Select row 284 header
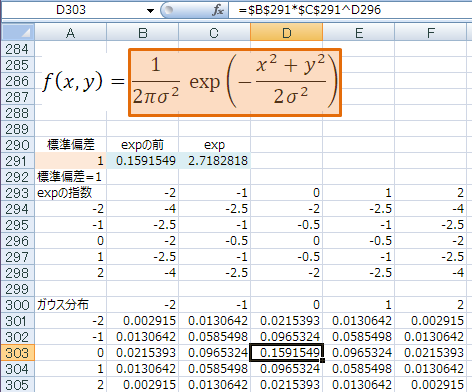Screen dimensions: 472x392 pos(18,49)
